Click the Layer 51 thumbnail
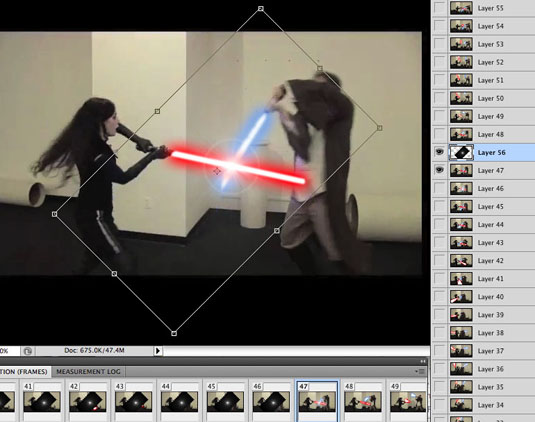535x422 pixels. pyautogui.click(x=461, y=80)
